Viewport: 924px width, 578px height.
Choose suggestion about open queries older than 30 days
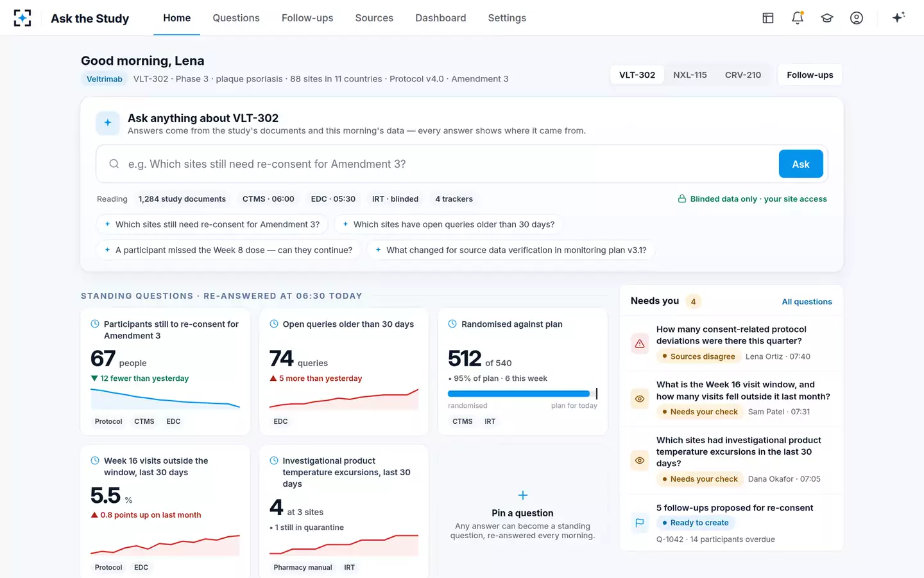(x=449, y=225)
